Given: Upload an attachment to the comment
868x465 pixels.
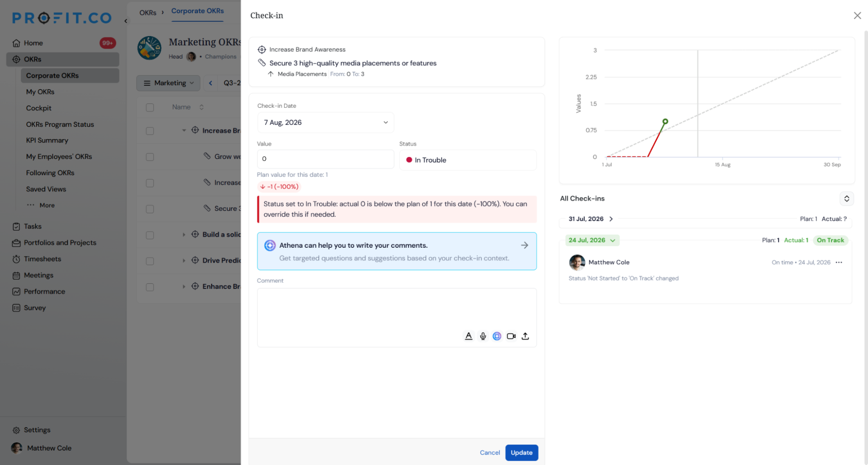Looking at the screenshot, I should tap(525, 336).
